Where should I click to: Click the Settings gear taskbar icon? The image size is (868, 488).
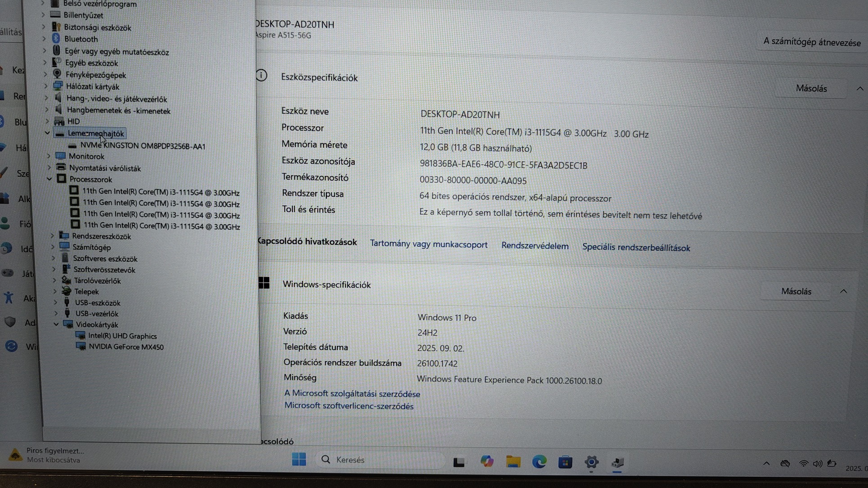coord(591,462)
